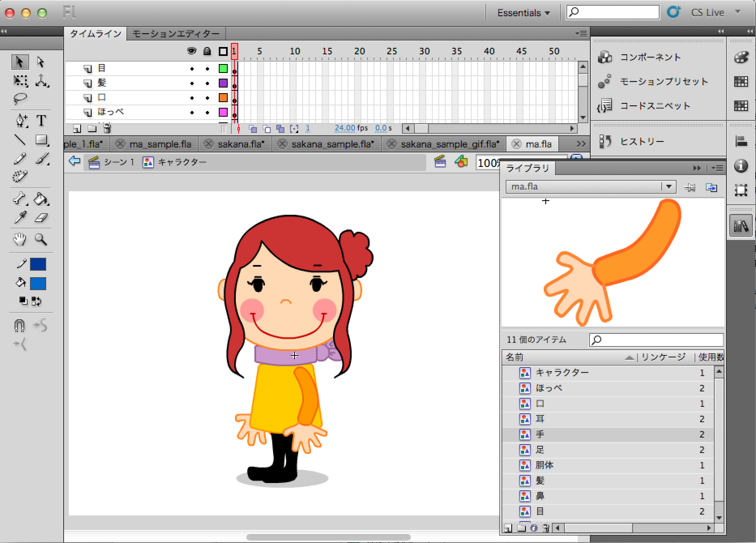This screenshot has height=543, width=756.
Task: Select the Text tool
Action: coord(41,121)
